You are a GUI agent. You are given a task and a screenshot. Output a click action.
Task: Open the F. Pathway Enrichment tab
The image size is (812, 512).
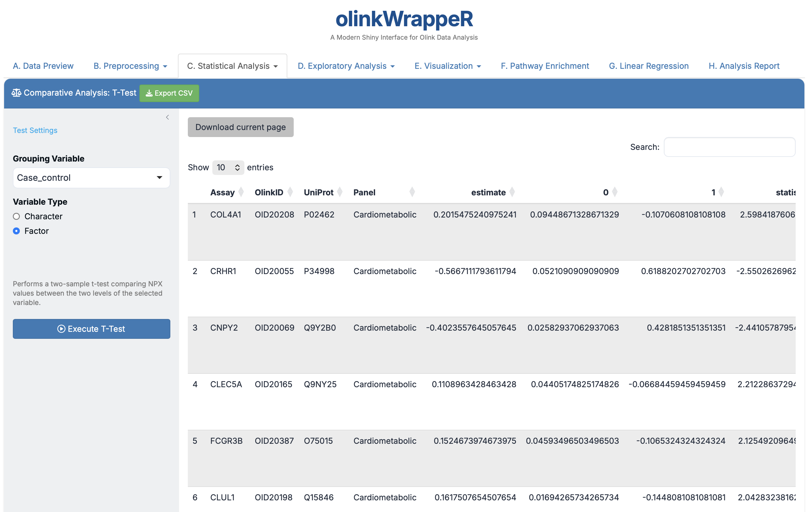tap(545, 66)
